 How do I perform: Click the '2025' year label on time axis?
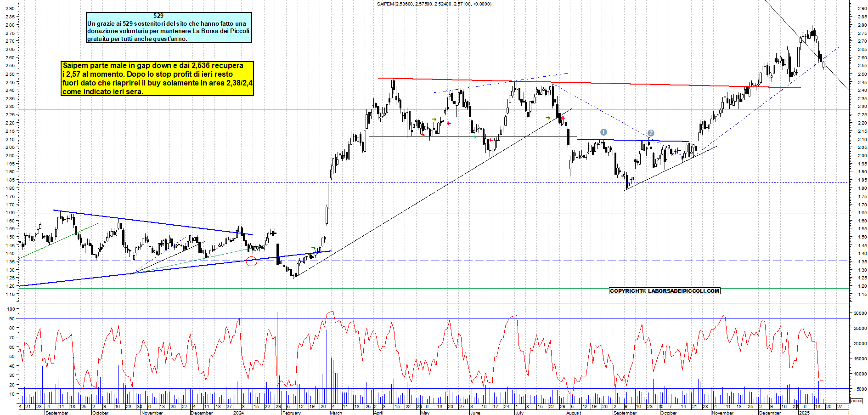[804, 413]
